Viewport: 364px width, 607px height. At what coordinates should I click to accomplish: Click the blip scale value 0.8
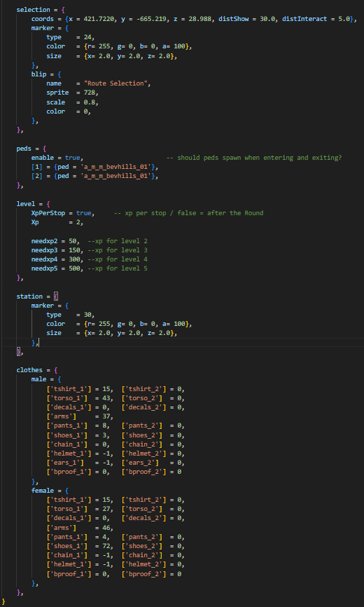pos(90,102)
